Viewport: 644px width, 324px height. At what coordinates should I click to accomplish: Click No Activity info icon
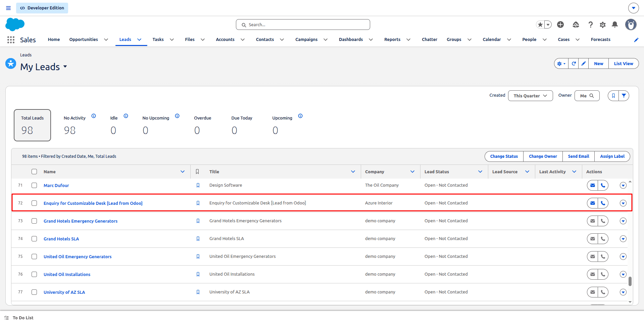pyautogui.click(x=94, y=116)
